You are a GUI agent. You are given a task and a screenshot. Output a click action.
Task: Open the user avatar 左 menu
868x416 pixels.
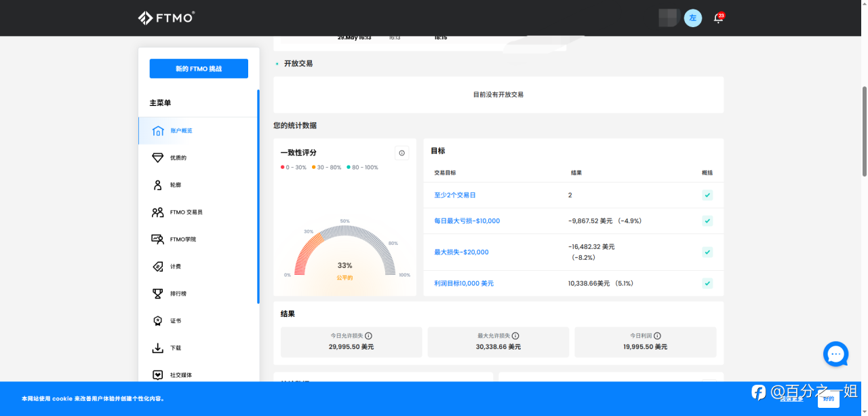click(692, 18)
